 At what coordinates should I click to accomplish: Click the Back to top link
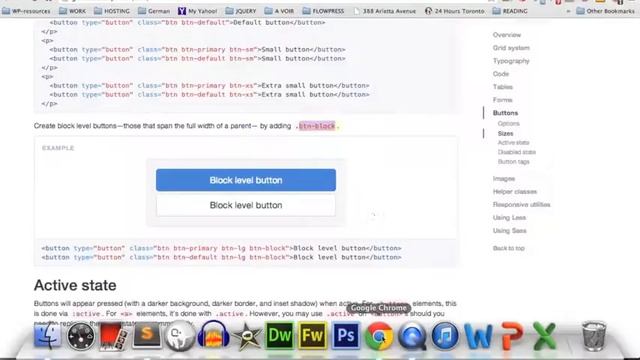tap(509, 248)
